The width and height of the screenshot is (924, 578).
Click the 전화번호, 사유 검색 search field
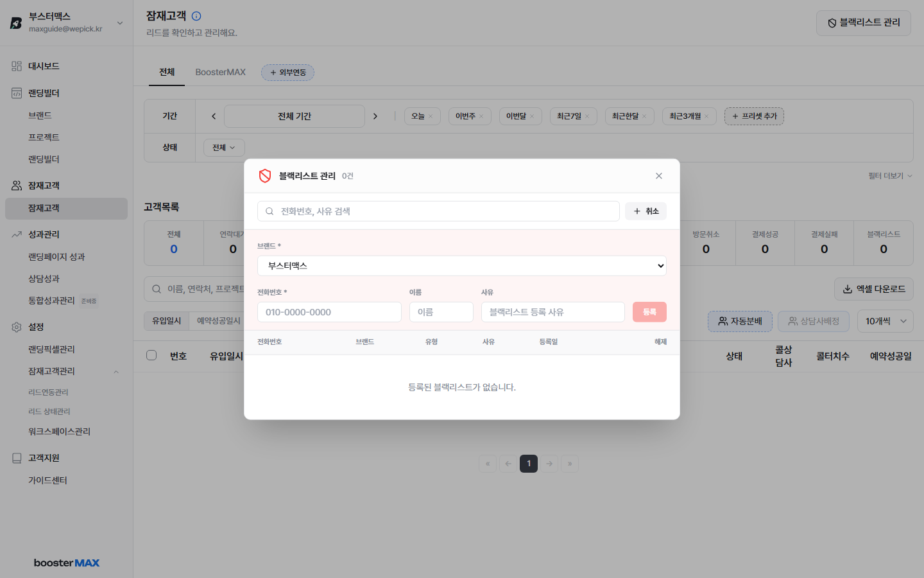click(x=438, y=211)
